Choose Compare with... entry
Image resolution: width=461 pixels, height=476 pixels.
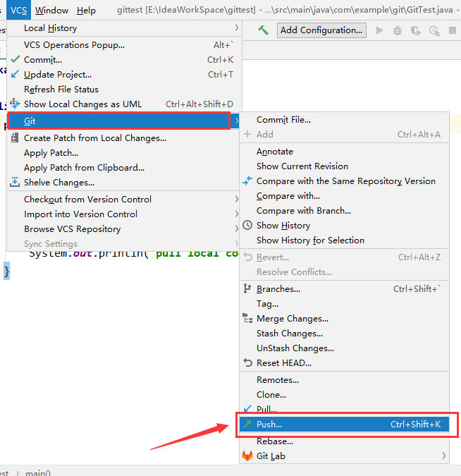click(x=344, y=196)
